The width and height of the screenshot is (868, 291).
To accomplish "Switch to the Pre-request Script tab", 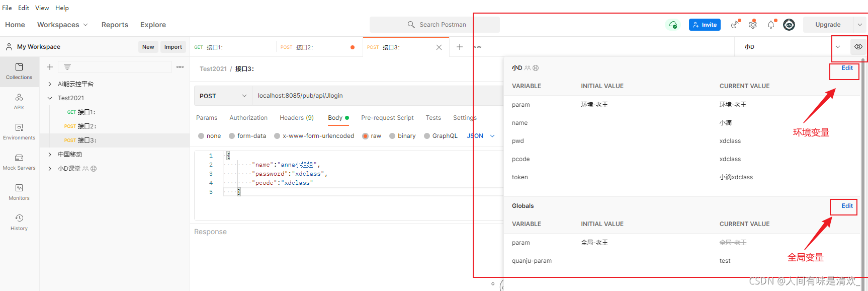I will (387, 118).
